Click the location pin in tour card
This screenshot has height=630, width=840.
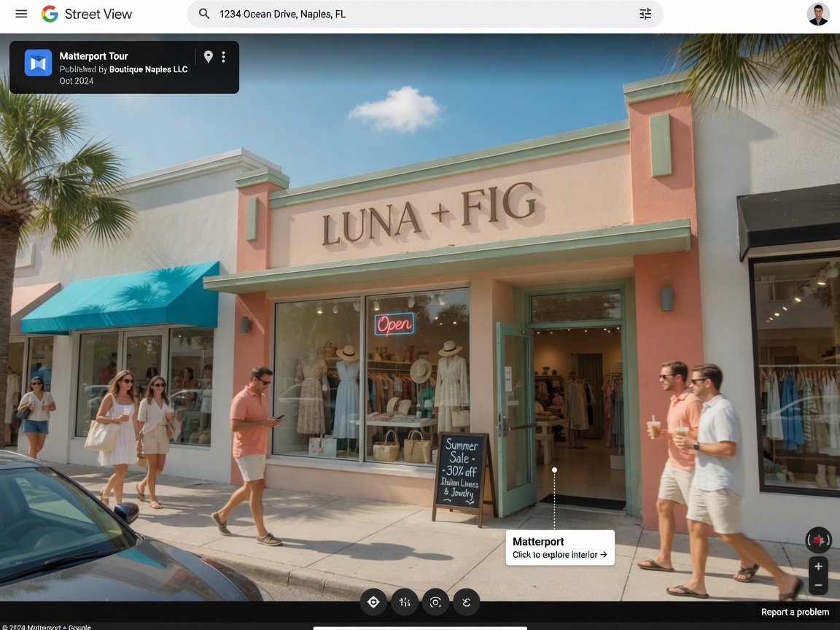tap(209, 56)
